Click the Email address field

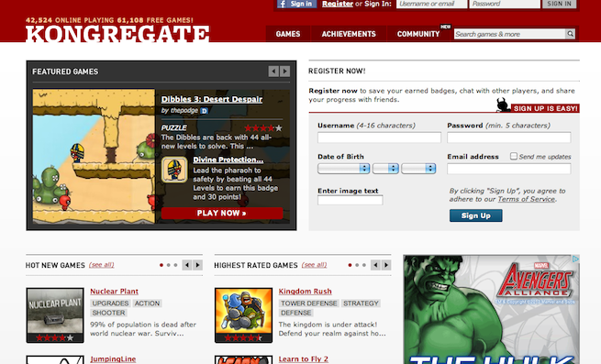coord(508,169)
